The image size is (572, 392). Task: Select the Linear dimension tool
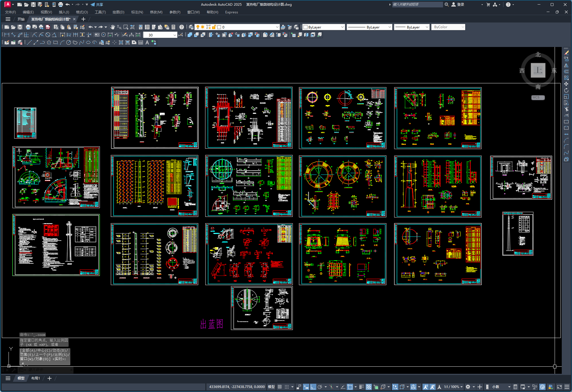pyautogui.click(x=7, y=35)
